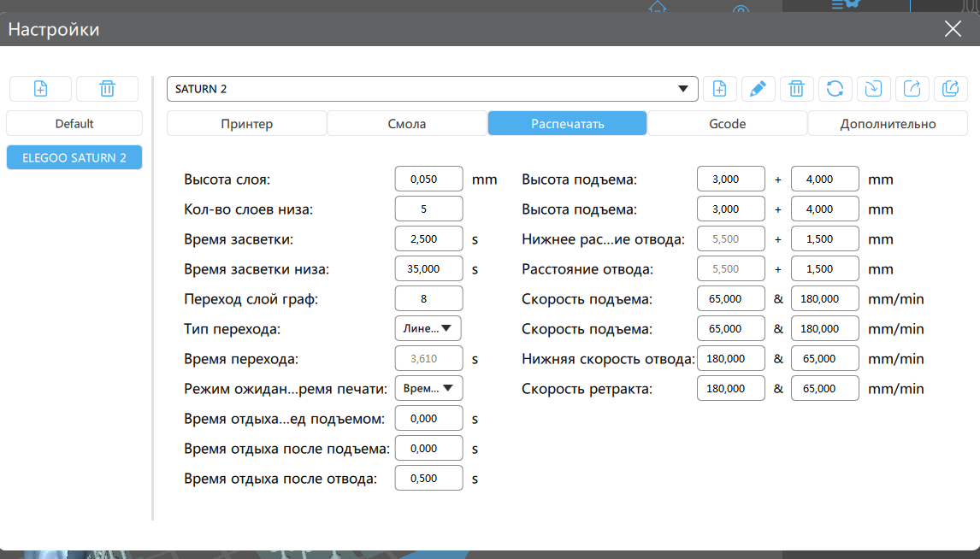980x559 pixels.
Task: Open the Gcode tab
Action: pyautogui.click(x=727, y=124)
